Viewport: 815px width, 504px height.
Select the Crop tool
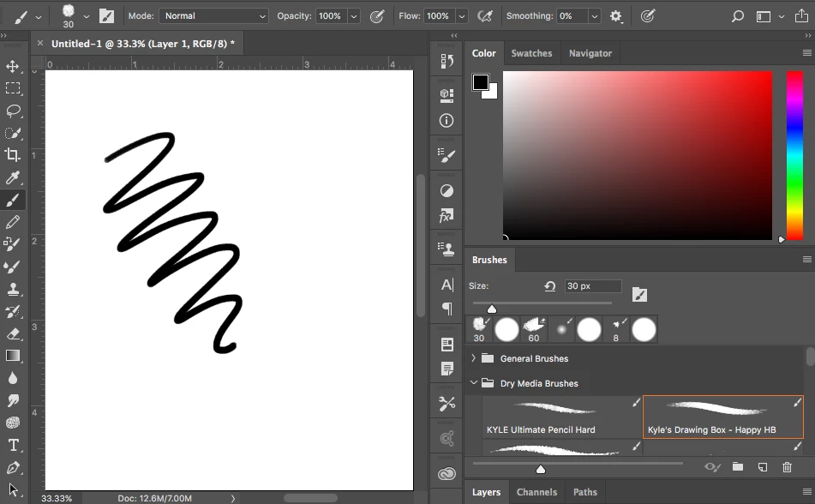click(13, 155)
